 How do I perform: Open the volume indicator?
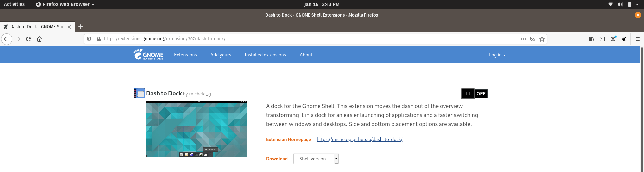[620, 4]
